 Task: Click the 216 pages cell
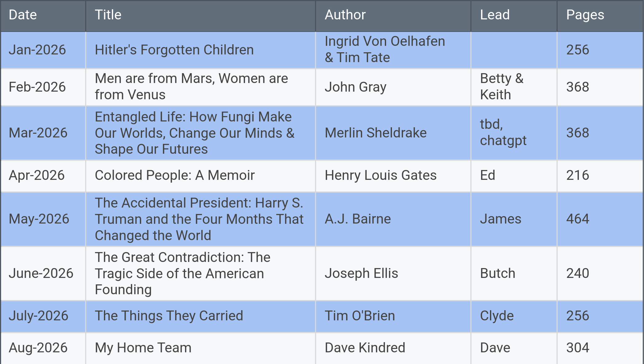tap(578, 175)
